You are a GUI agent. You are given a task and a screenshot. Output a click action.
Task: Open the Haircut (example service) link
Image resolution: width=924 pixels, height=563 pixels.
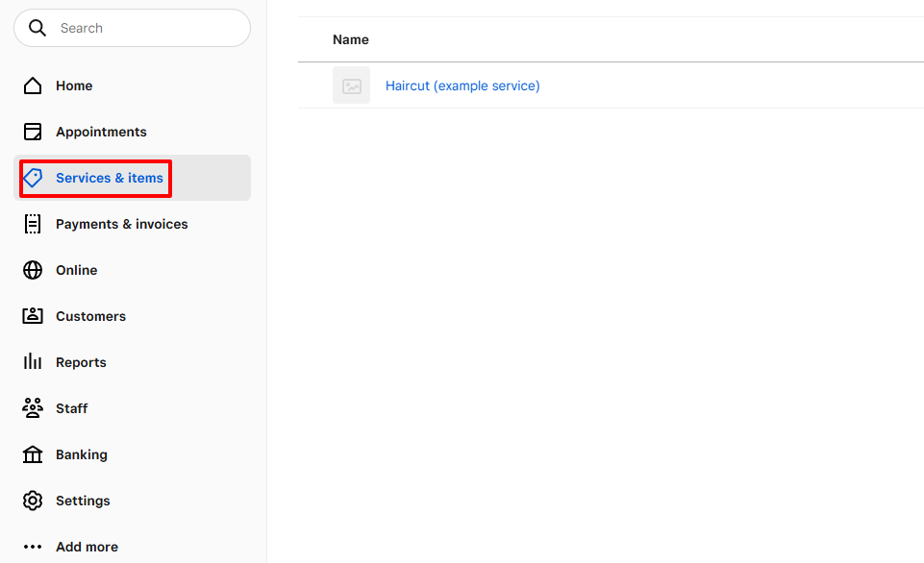tap(462, 86)
